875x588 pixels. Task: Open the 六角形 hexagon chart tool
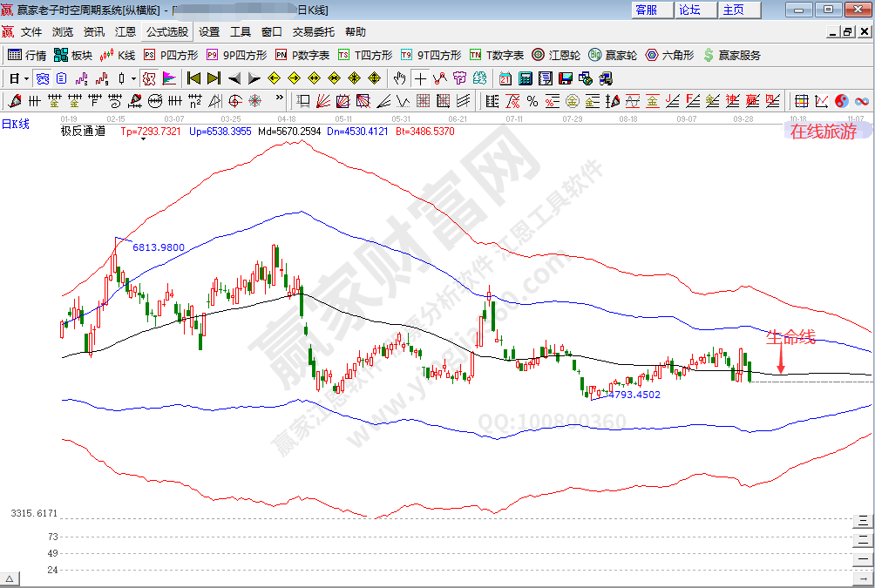[x=669, y=55]
